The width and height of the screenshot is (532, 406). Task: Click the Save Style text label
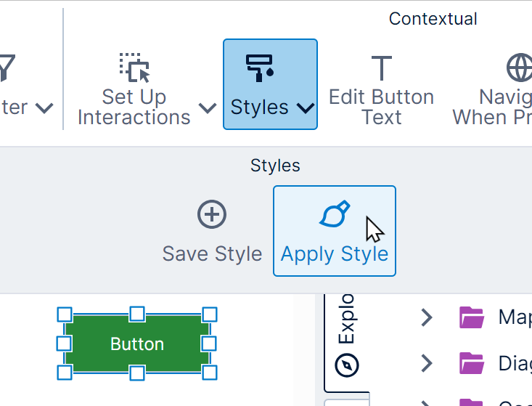click(x=212, y=253)
